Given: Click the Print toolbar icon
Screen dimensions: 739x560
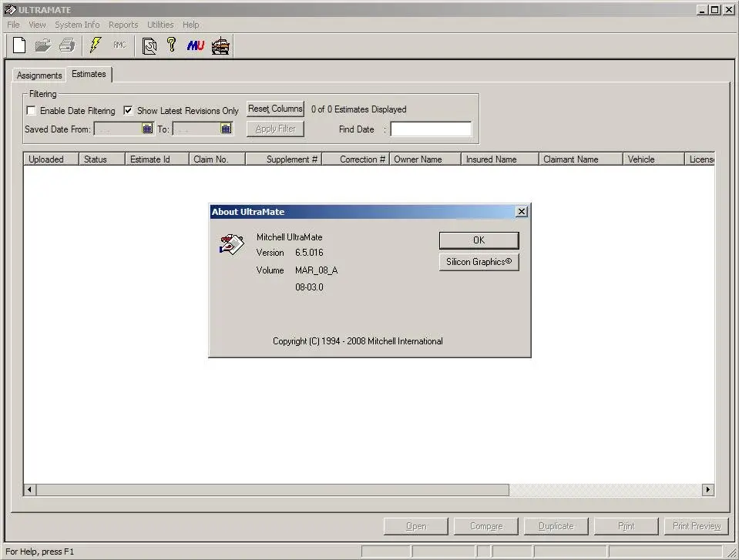Looking at the screenshot, I should click(x=67, y=45).
